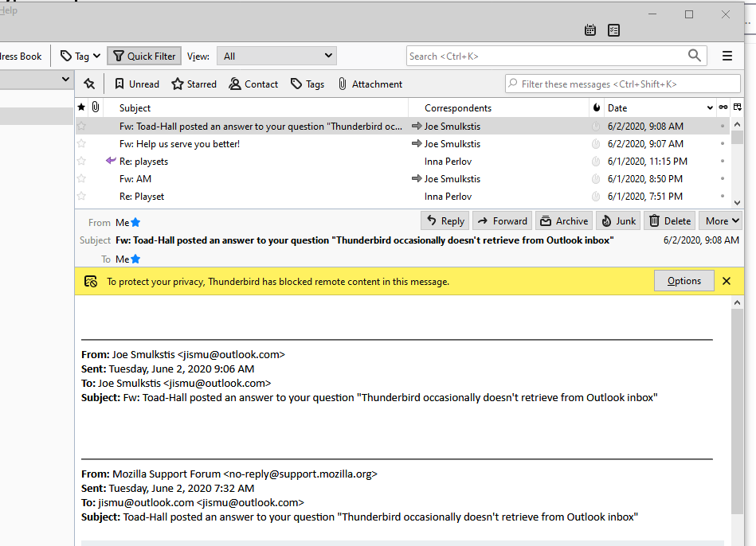The image size is (756, 546).
Task: Open the Calendar tab icon
Action: click(x=590, y=30)
